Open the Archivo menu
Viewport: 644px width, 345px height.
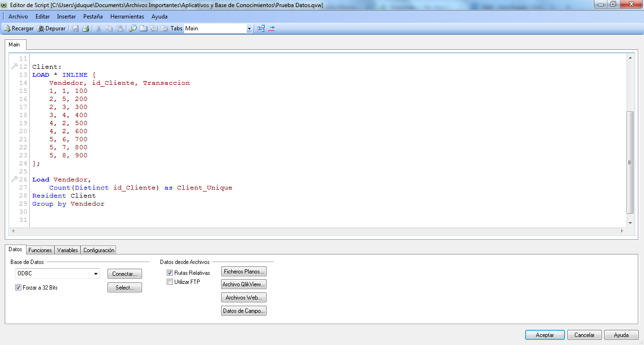pos(18,17)
